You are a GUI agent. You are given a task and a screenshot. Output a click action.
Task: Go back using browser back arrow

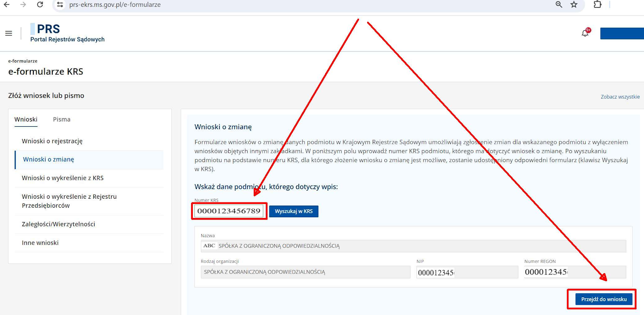(x=7, y=5)
